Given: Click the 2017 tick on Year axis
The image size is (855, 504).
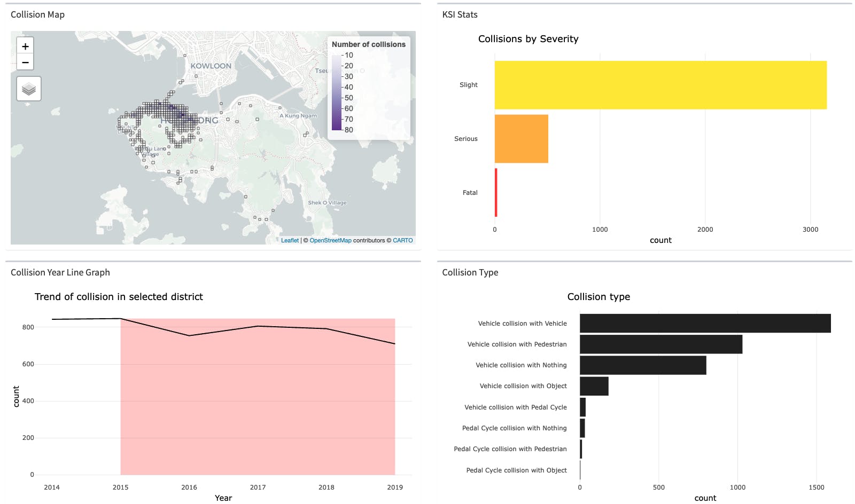Looking at the screenshot, I should click(x=258, y=487).
